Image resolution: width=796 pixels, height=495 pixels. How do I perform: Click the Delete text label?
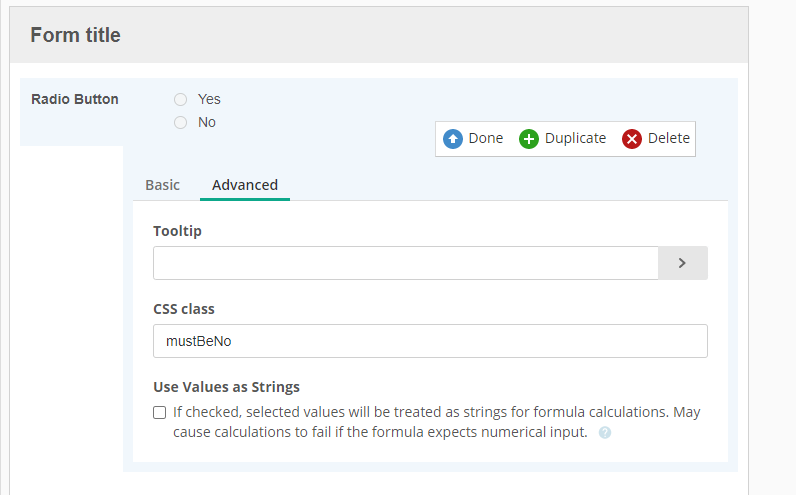tap(669, 138)
